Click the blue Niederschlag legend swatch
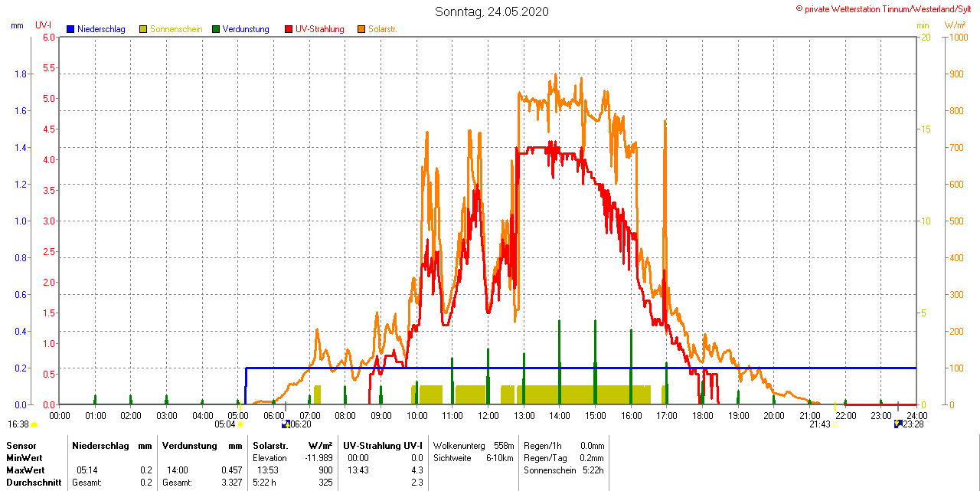 coord(70,29)
